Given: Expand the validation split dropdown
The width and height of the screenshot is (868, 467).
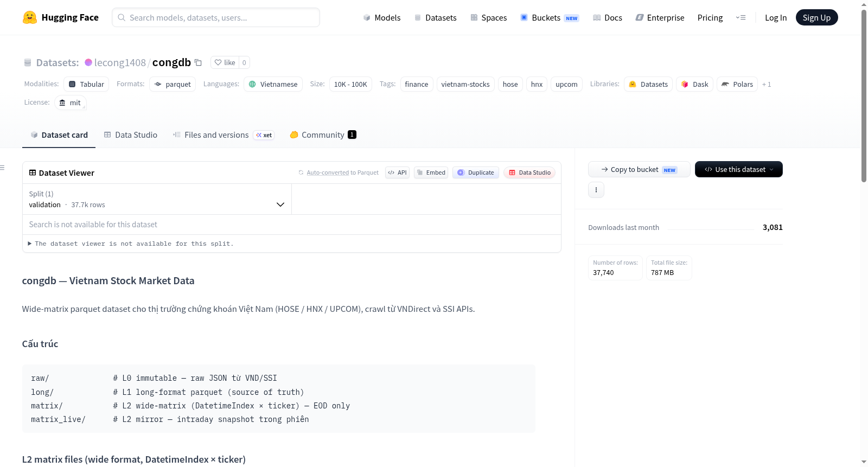Looking at the screenshot, I should (x=157, y=199).
